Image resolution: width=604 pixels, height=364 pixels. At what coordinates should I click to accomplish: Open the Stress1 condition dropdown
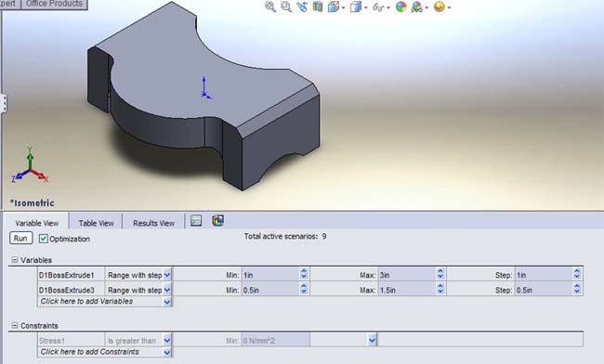(167, 340)
